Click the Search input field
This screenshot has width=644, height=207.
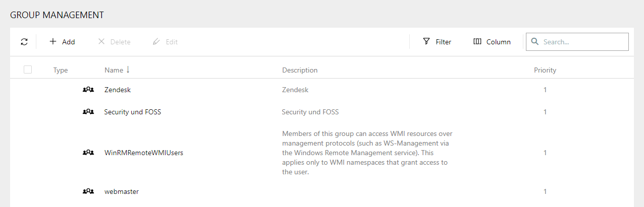tap(583, 42)
